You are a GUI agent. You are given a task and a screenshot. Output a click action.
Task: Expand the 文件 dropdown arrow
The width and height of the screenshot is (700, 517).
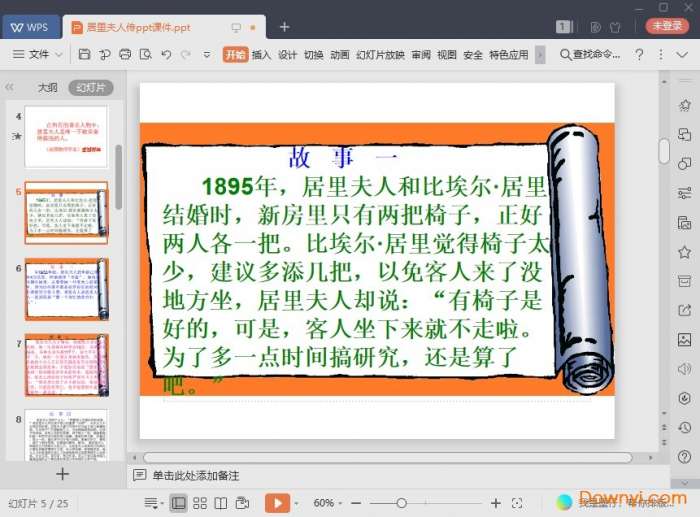click(59, 55)
